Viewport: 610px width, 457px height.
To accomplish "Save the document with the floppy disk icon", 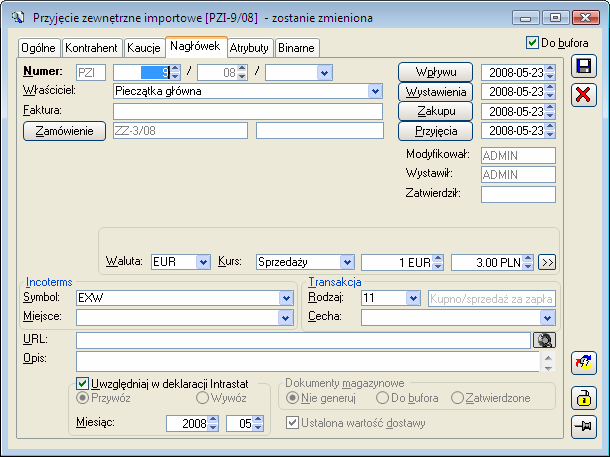I will 584,66.
